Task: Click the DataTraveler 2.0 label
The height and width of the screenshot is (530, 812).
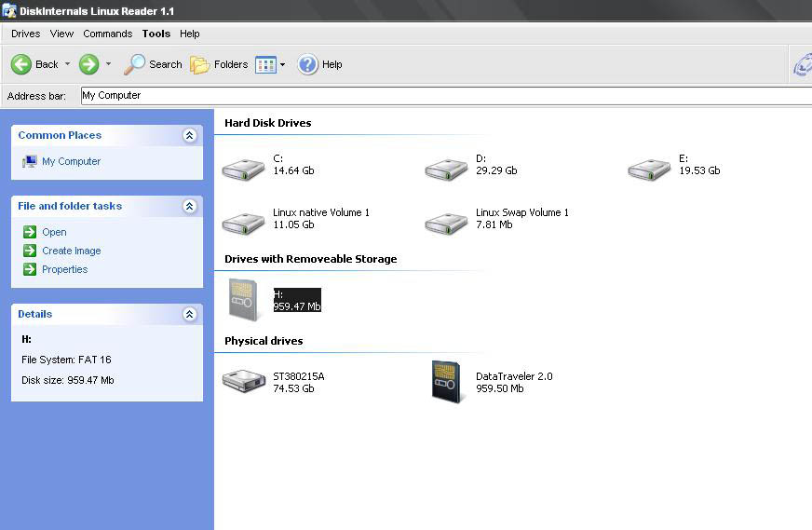Action: coord(514,376)
